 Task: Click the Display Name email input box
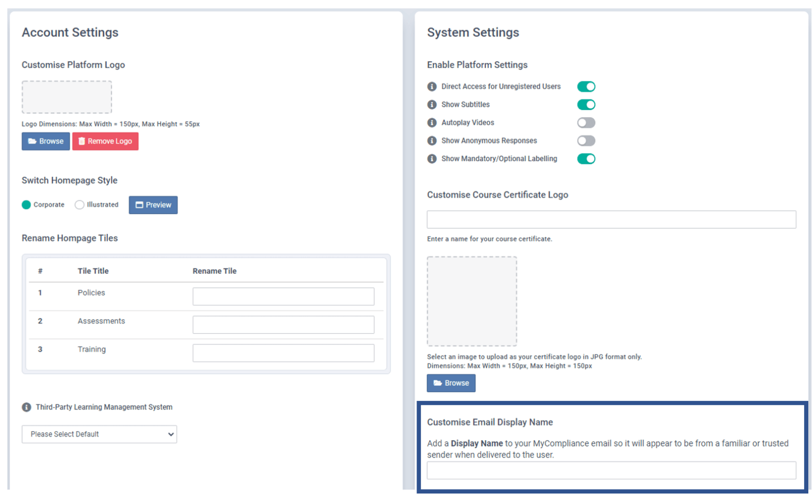[x=611, y=470]
